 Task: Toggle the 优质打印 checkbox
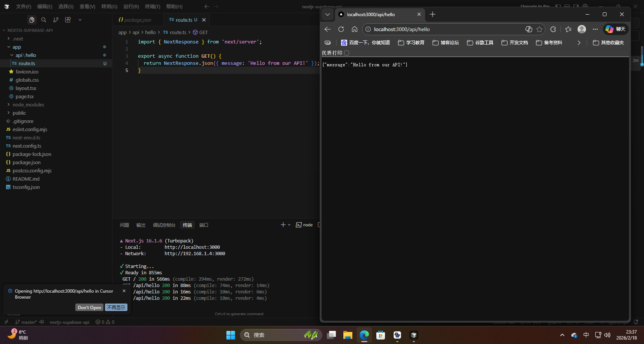pos(347,53)
